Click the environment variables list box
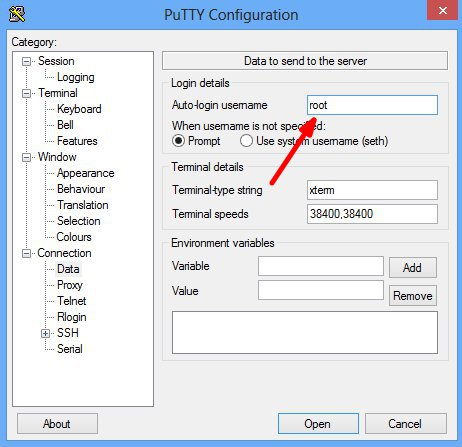Image resolution: width=462 pixels, height=447 pixels. 305,332
